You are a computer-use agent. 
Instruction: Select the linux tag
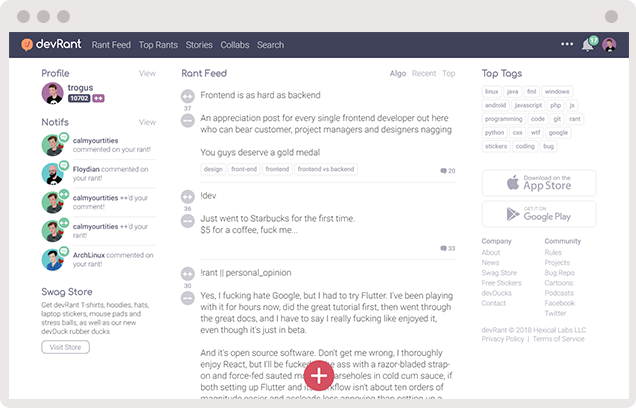point(492,92)
